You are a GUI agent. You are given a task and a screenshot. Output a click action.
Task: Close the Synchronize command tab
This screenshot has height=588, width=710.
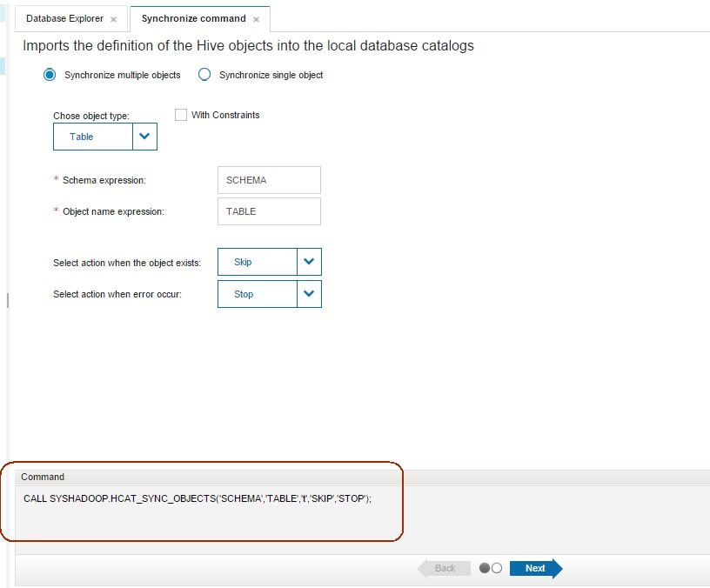tap(256, 19)
